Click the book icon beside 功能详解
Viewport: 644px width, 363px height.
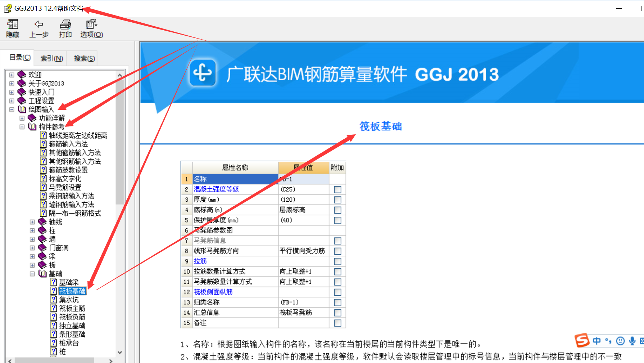32,118
